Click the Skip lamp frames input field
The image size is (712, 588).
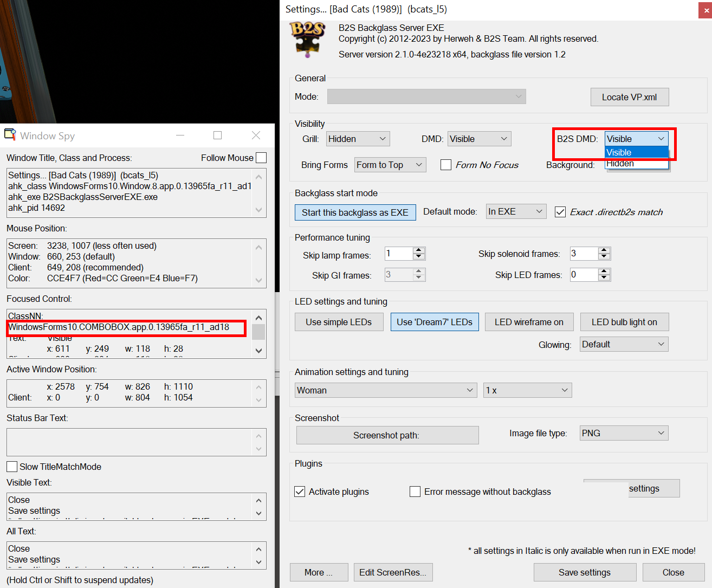pyautogui.click(x=399, y=254)
